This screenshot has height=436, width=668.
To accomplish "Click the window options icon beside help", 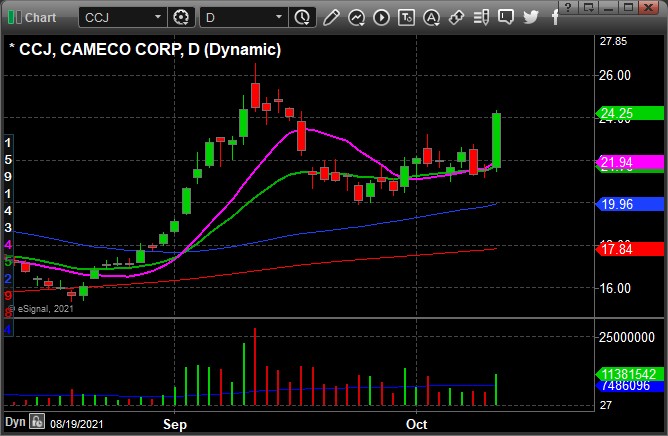I will [x=588, y=7].
